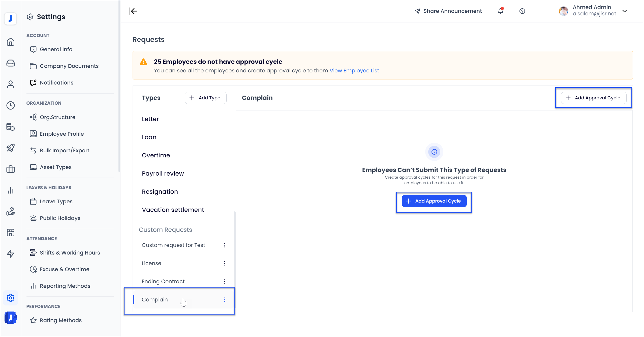This screenshot has width=644, height=337.
Task: Click the View Employee List link
Action: [354, 71]
